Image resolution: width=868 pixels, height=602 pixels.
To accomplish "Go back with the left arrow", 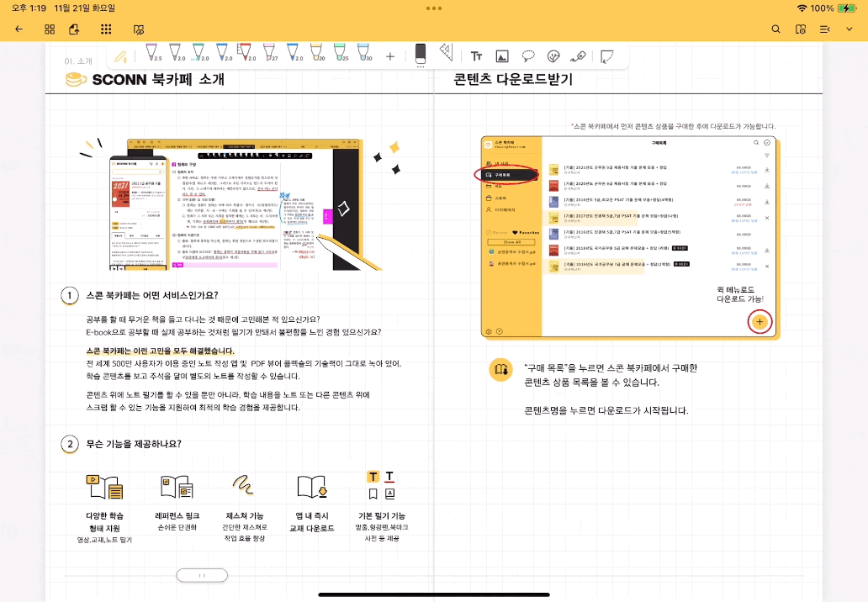I will pos(19,29).
